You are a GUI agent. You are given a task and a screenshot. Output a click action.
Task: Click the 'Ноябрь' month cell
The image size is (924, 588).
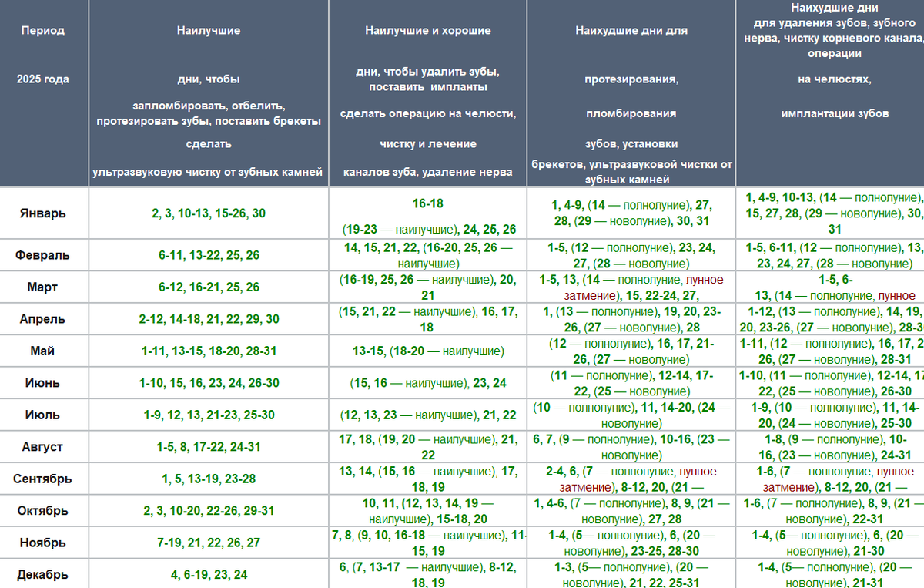point(43,543)
